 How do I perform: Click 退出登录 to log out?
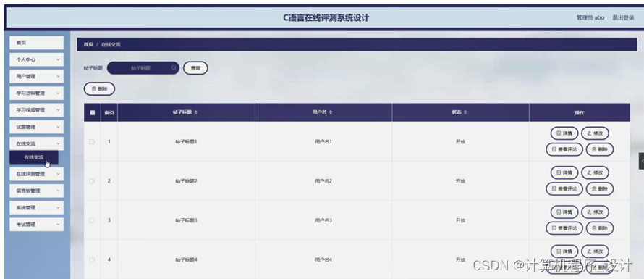(x=623, y=18)
